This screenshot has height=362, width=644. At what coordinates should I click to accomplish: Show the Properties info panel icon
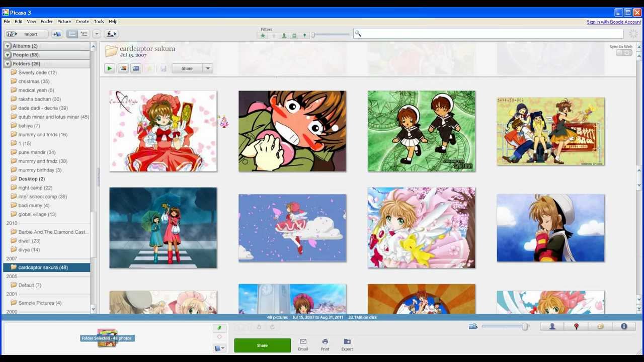(624, 327)
